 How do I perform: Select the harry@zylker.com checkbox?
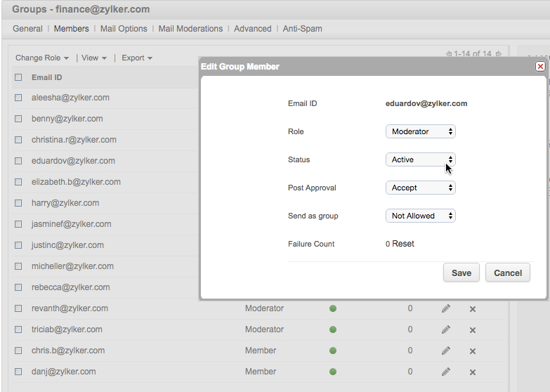coord(19,204)
